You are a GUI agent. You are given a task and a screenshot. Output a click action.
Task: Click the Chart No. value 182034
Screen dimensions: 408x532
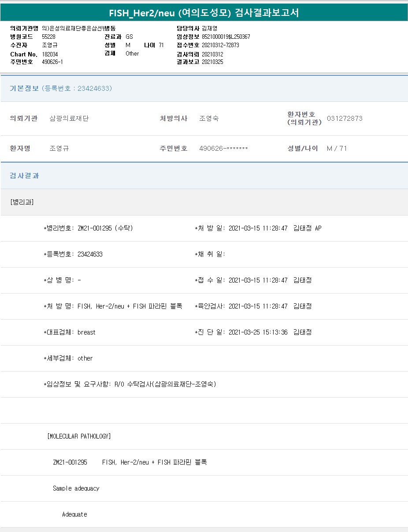(50, 54)
